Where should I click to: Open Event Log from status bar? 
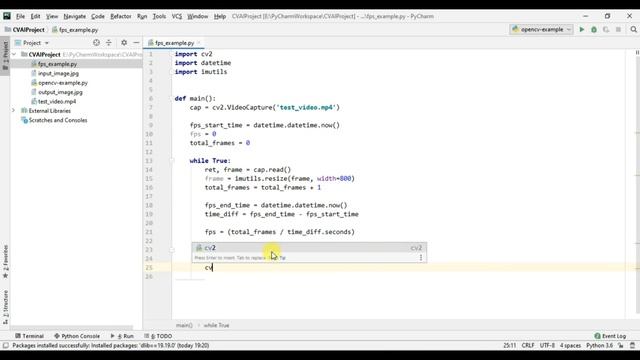(x=610, y=336)
